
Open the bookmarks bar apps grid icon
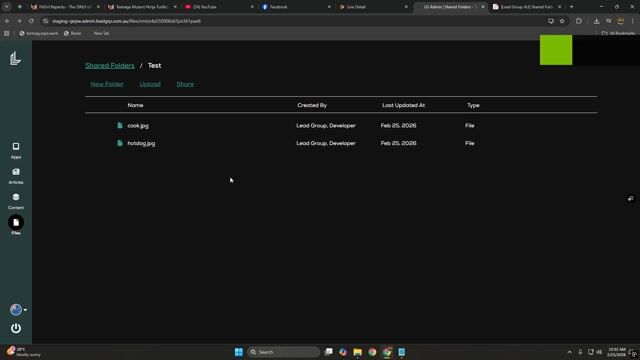pyautogui.click(x=7, y=33)
